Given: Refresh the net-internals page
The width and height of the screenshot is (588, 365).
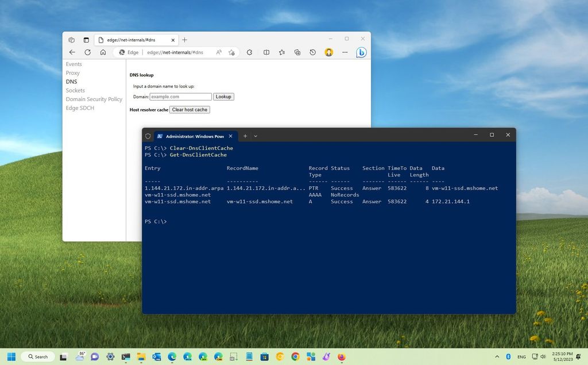Looking at the screenshot, I should tap(87, 52).
